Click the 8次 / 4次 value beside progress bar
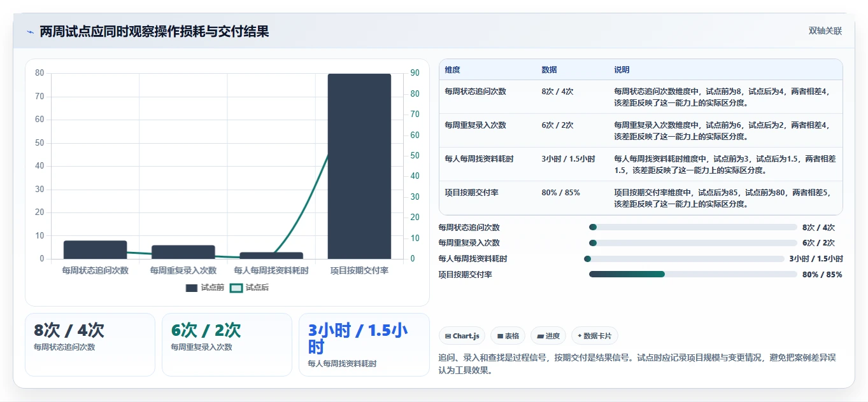This screenshot has width=868, height=402. [818, 227]
